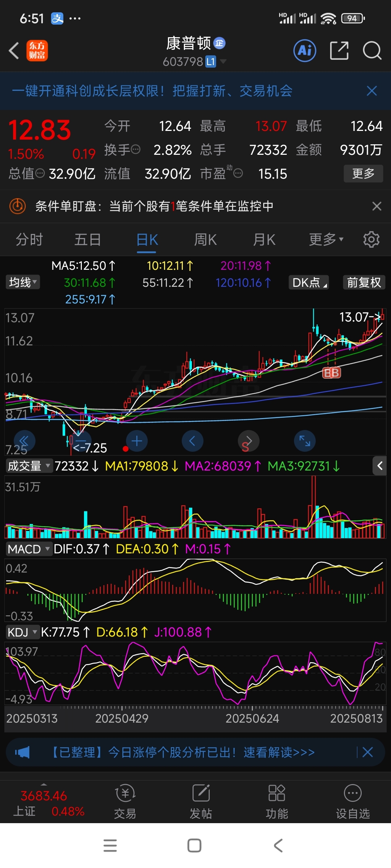This screenshot has height=868, width=391.
Task: Switch to the 周K tab
Action: coord(205,239)
